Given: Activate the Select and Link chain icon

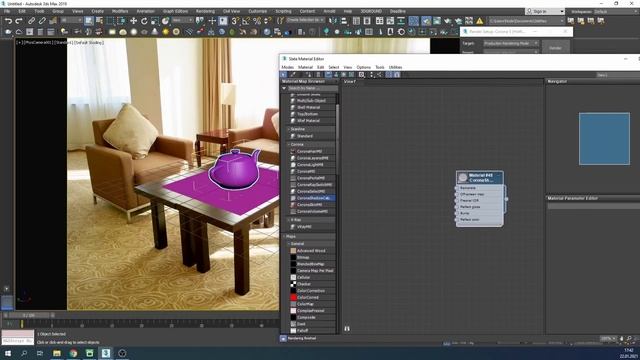Looking at the screenshot, I should pos(31,21).
